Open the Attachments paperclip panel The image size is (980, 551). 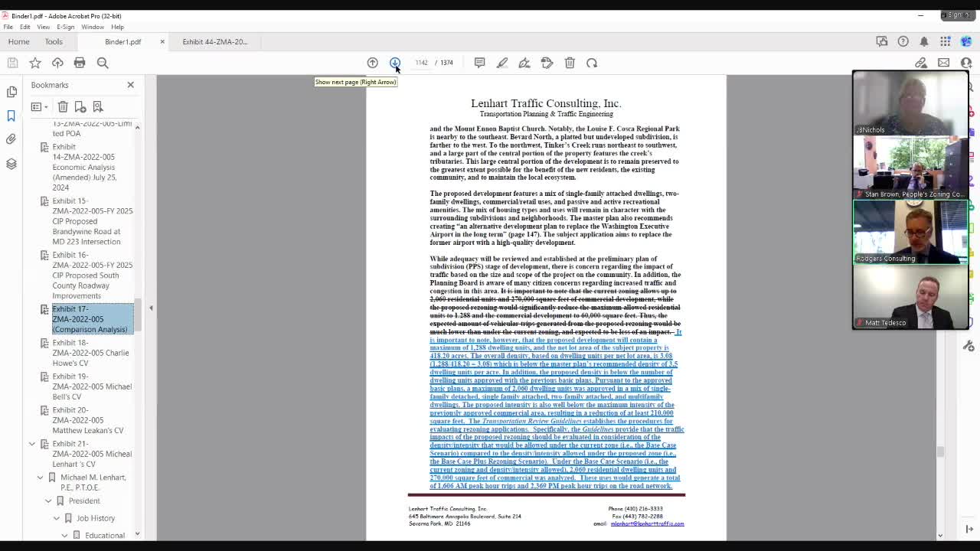(11, 139)
